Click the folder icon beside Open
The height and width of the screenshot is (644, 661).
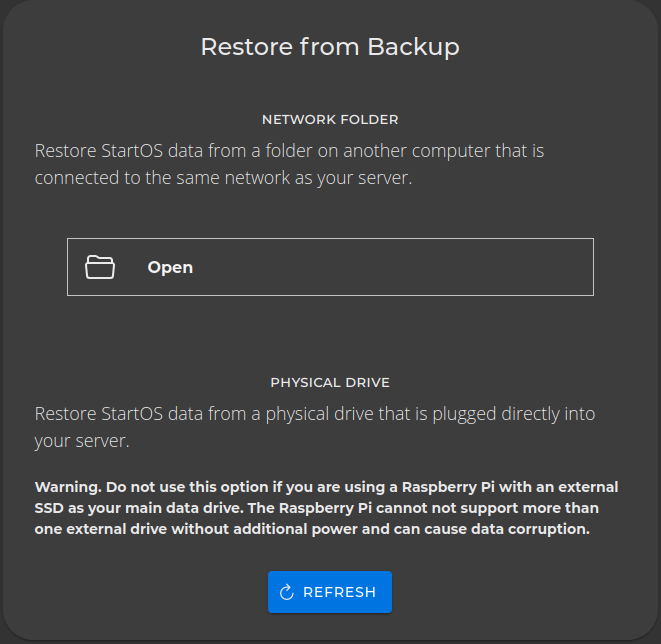100,267
